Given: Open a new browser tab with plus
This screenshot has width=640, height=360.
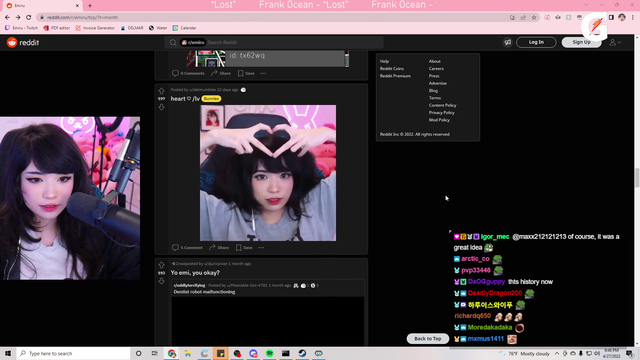Looking at the screenshot, I should point(90,6).
